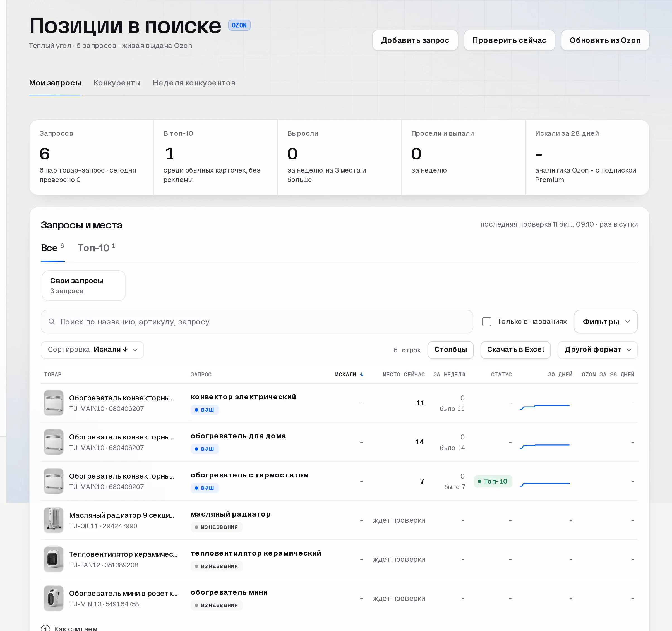Switch to the Конкуренты tab
The image size is (672, 631).
pos(117,83)
